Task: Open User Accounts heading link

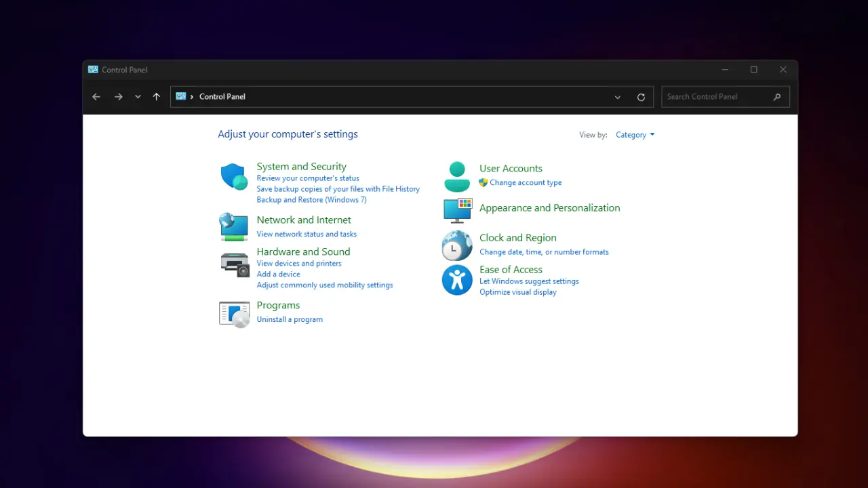Action: (x=511, y=169)
